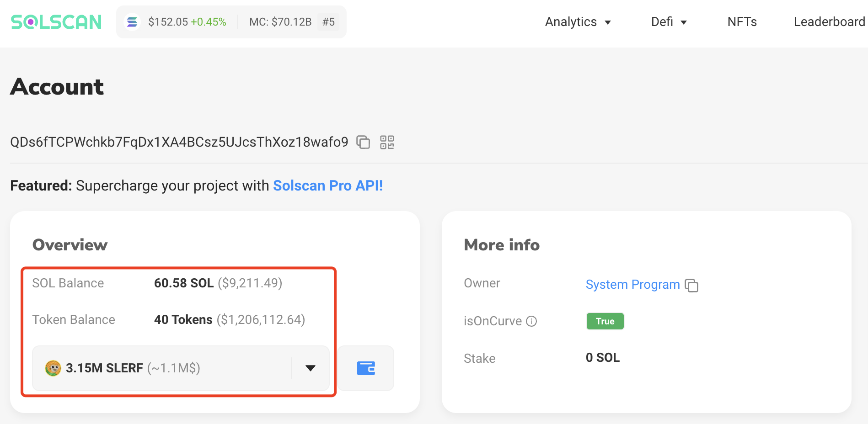The image size is (868, 424).
Task: Expand the Analytics menu
Action: pos(578,22)
